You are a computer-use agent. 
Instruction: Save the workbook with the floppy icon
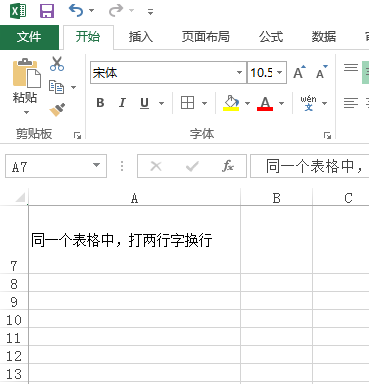tap(47, 11)
